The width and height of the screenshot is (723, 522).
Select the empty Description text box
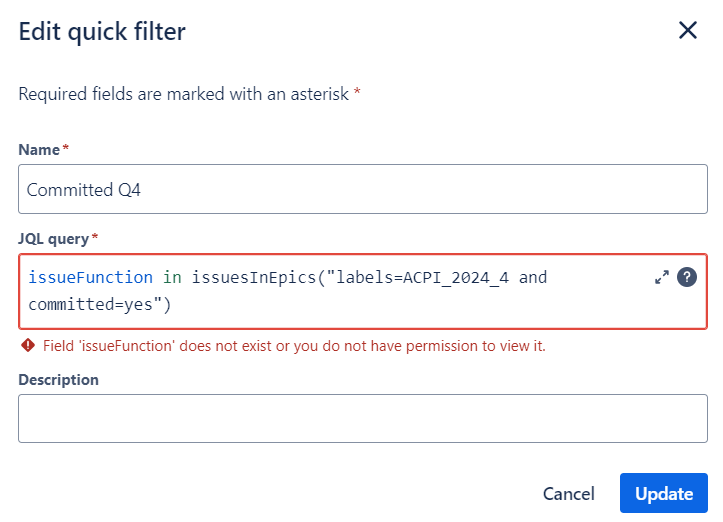coord(363,419)
